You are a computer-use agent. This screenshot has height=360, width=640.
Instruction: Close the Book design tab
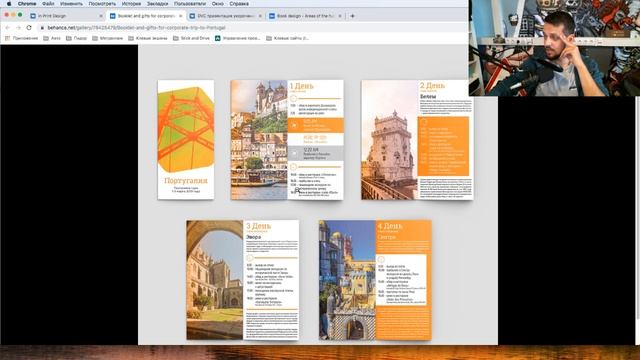point(340,16)
